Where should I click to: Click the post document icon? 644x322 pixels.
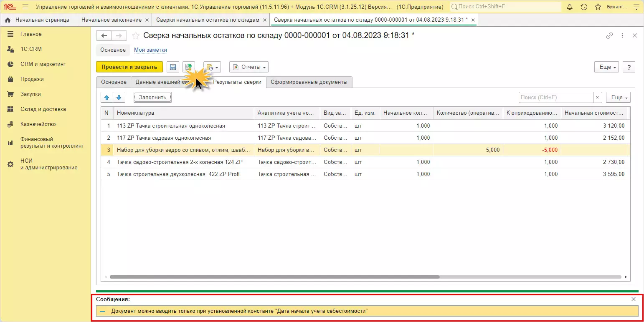click(189, 67)
